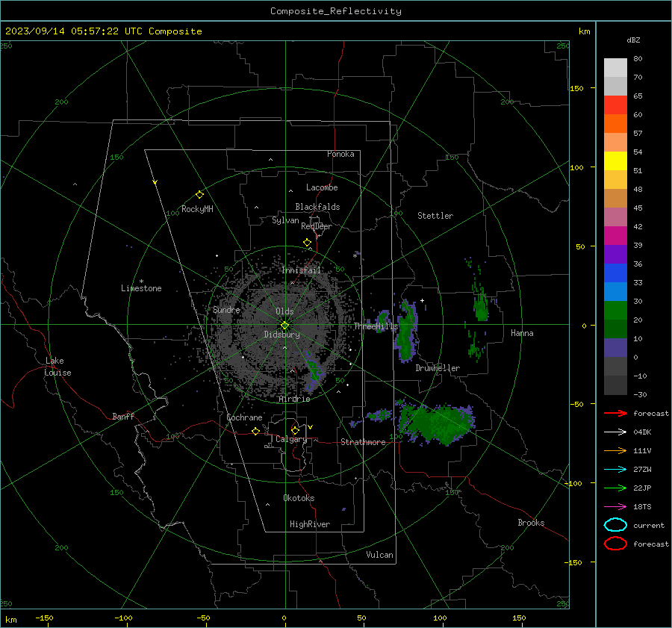The width and height of the screenshot is (672, 628).
Task: Click the orange 111V arrow in the legend
Action: (x=615, y=450)
